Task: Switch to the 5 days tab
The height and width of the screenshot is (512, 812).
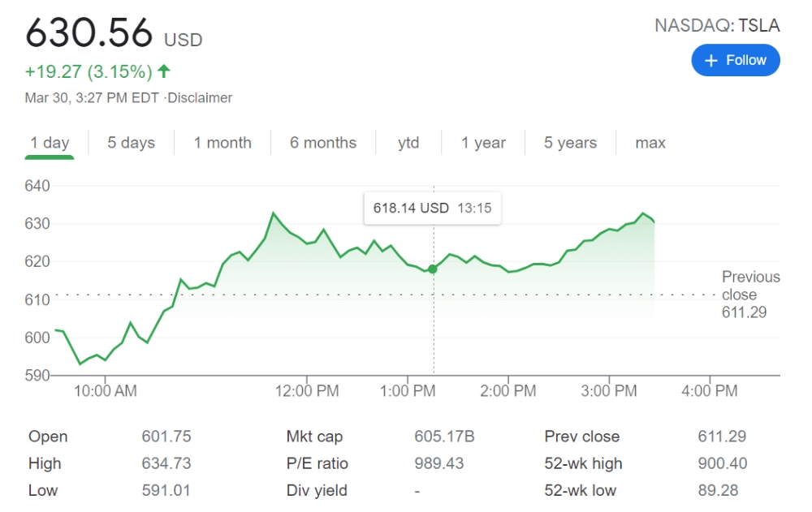Action: click(x=131, y=143)
